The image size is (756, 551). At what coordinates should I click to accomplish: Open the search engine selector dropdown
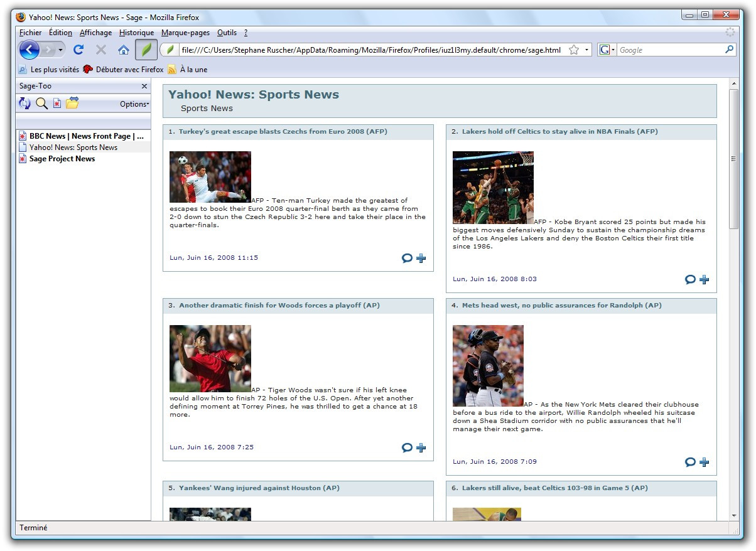point(607,50)
